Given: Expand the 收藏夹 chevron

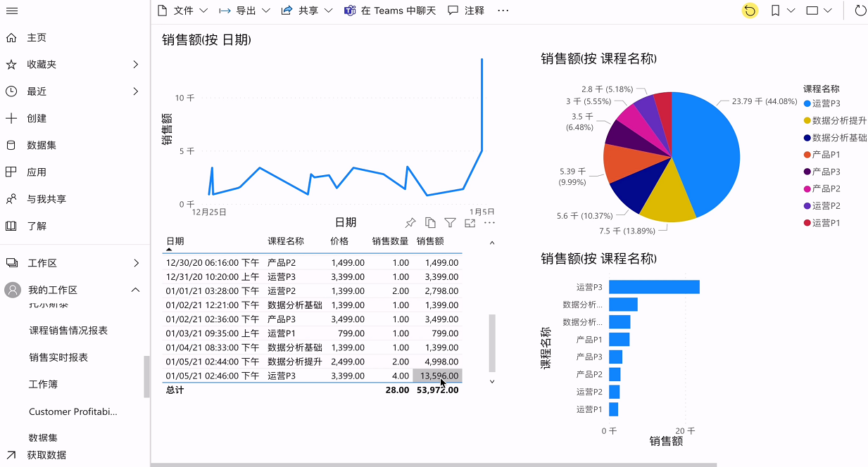Looking at the screenshot, I should click(x=136, y=65).
